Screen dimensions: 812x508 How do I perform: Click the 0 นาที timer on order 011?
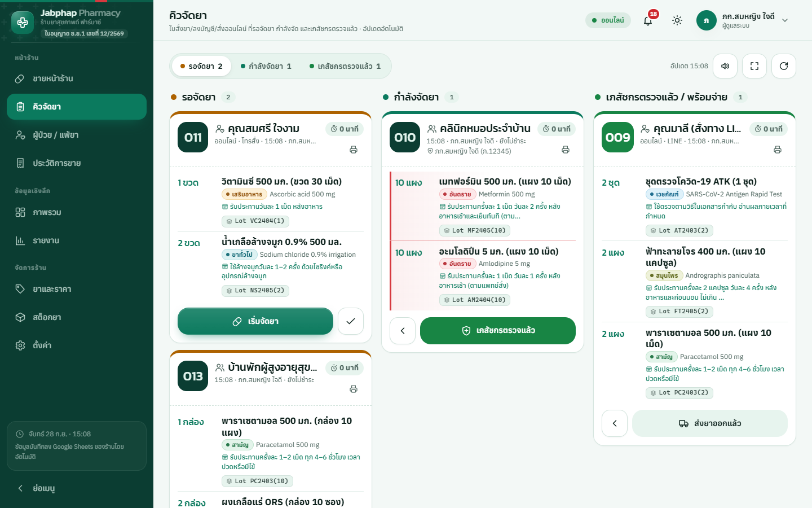345,129
